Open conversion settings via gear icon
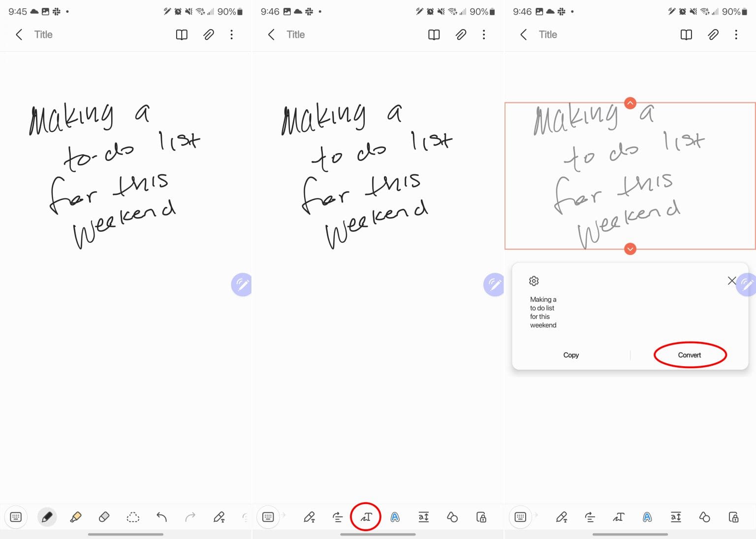This screenshot has width=756, height=539. (534, 281)
